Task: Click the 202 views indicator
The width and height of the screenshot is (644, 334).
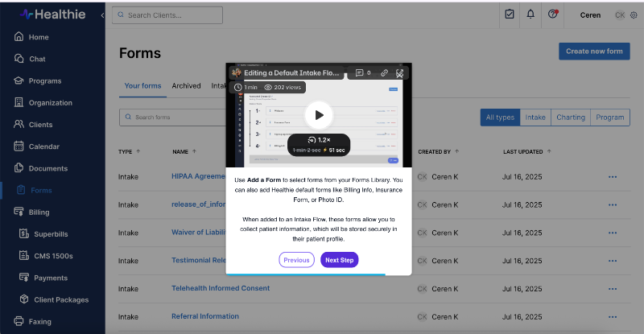Action: pos(283,87)
